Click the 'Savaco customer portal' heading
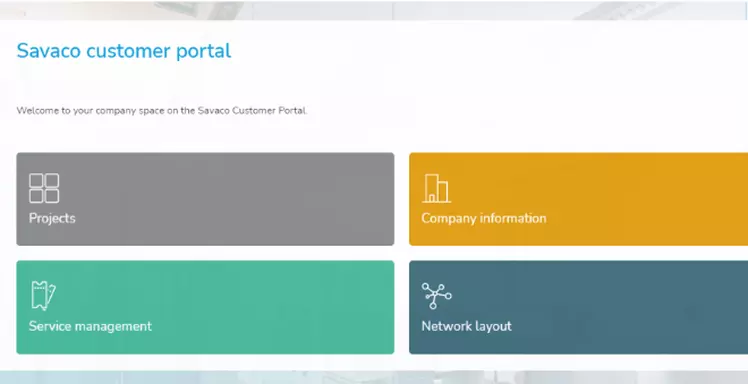748x384 pixels. [x=124, y=51]
